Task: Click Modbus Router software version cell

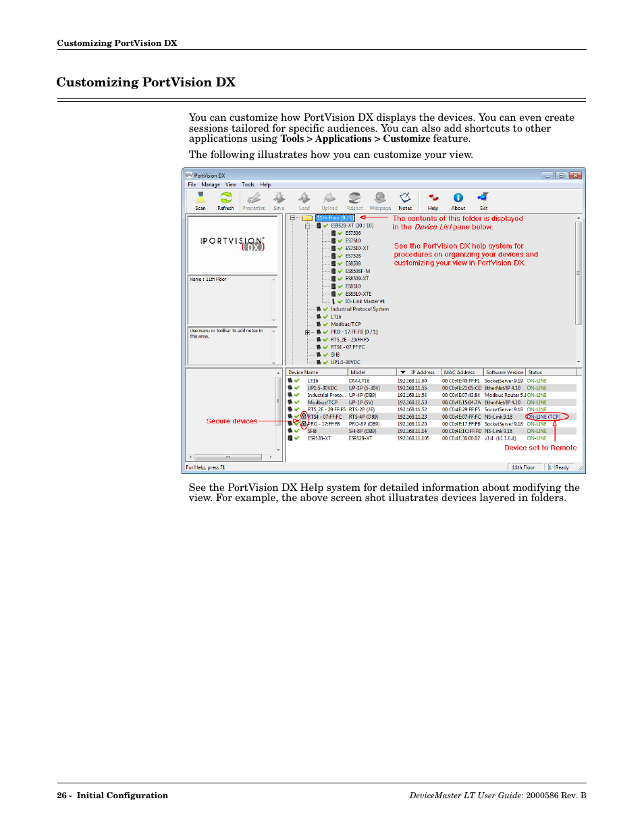Action: 505,396
